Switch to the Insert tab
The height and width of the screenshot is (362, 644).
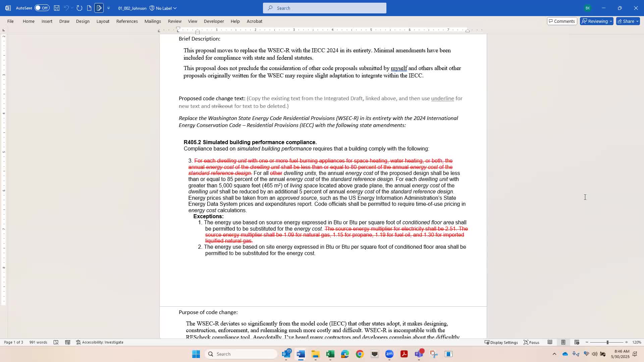[x=47, y=21]
